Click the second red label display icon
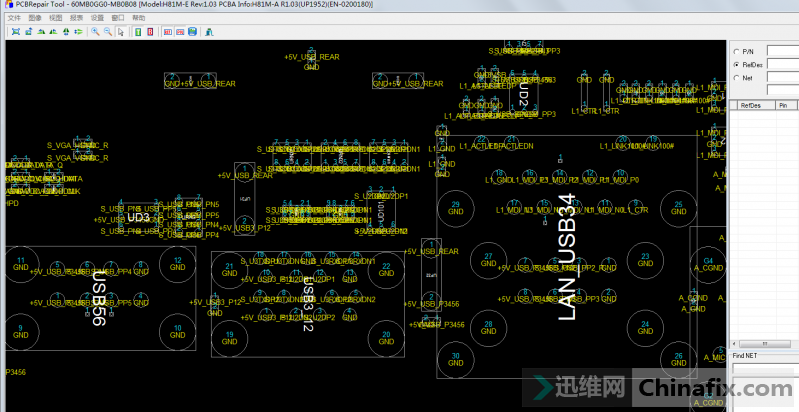799x412 pixels. pos(180,32)
